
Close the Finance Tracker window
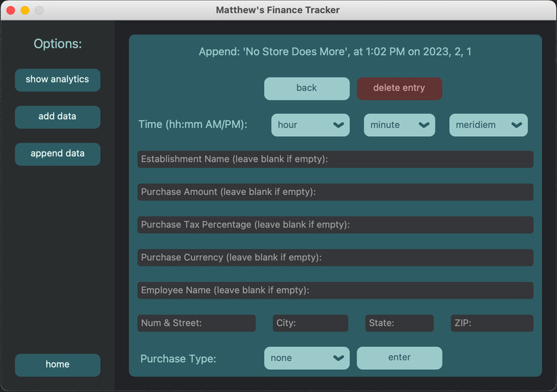pyautogui.click(x=10, y=10)
